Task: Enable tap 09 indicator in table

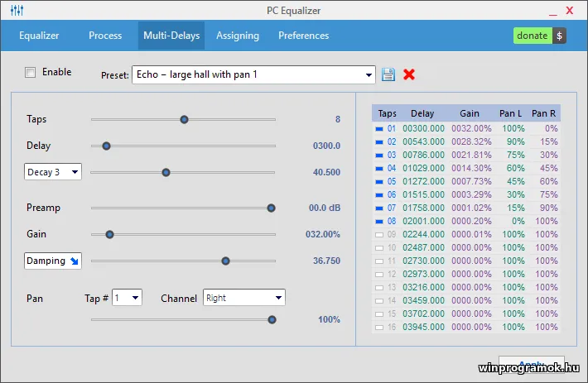Action: (x=380, y=235)
